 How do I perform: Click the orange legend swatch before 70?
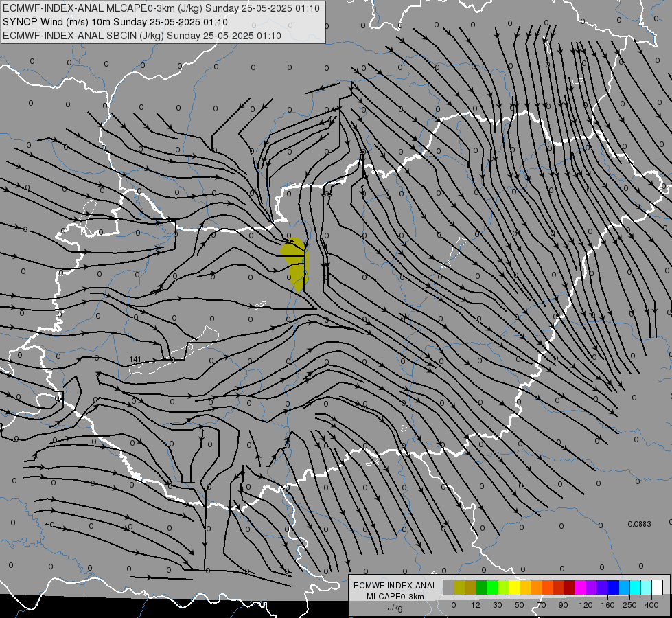pyautogui.click(x=537, y=587)
